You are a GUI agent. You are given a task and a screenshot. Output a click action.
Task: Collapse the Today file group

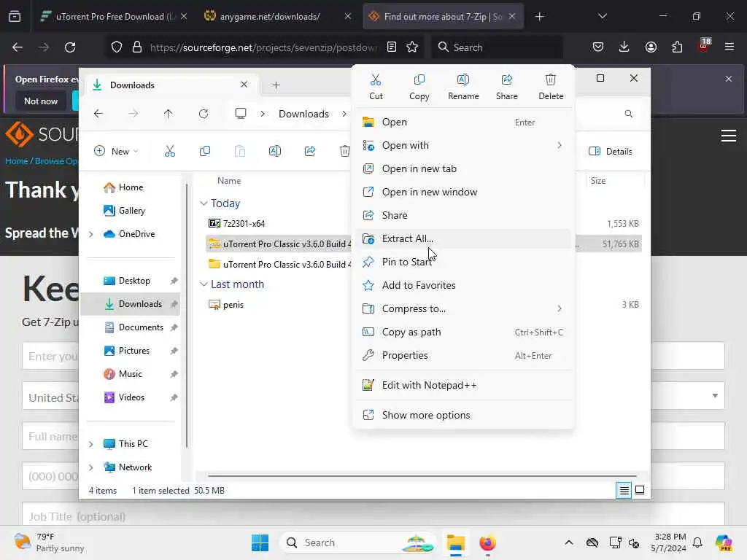204,203
